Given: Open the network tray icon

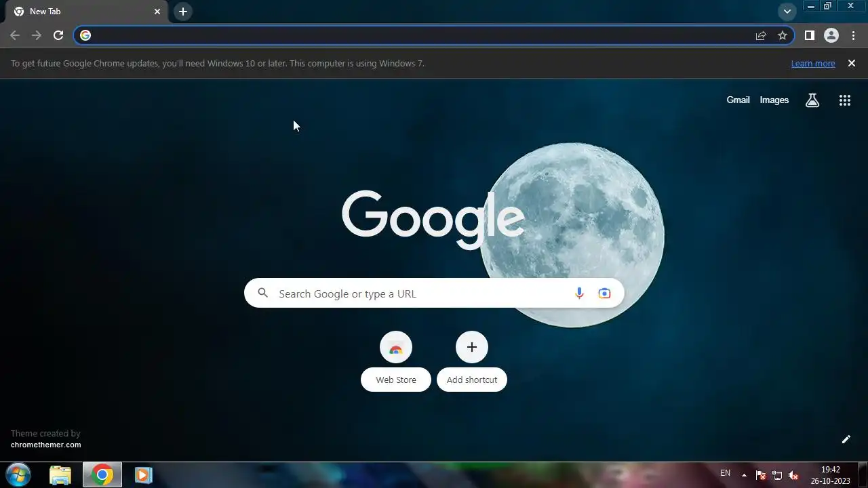Looking at the screenshot, I should [777, 475].
